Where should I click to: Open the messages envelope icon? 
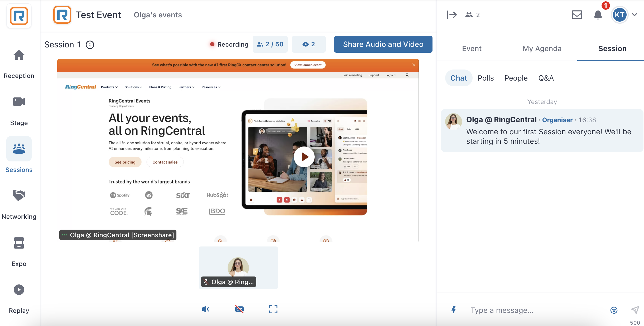[x=577, y=15]
